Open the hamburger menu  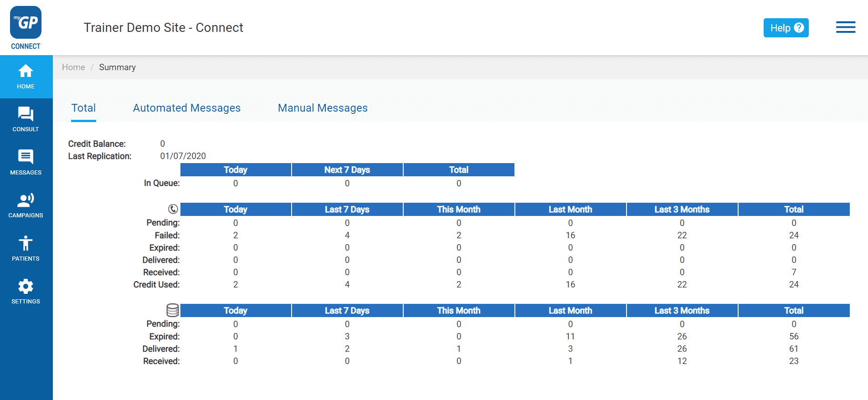click(x=846, y=27)
